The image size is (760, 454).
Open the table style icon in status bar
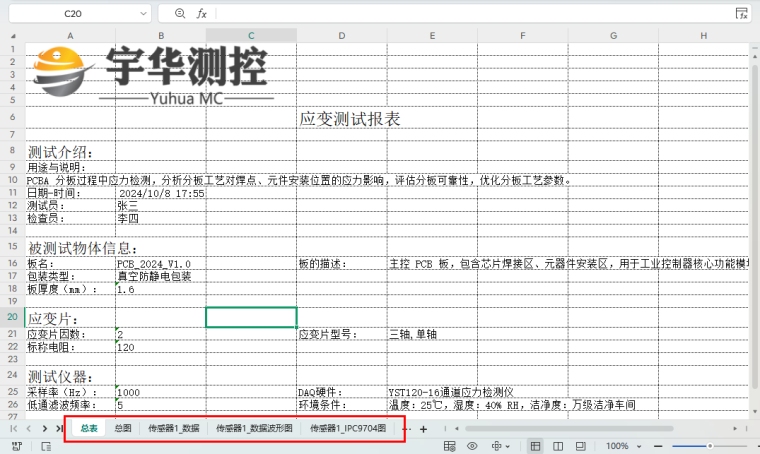tap(449, 446)
